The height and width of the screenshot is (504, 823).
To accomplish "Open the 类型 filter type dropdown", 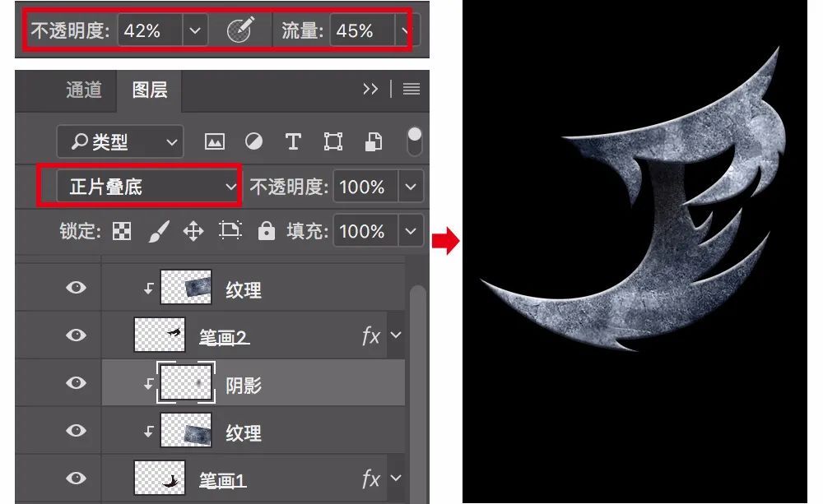I will [120, 141].
